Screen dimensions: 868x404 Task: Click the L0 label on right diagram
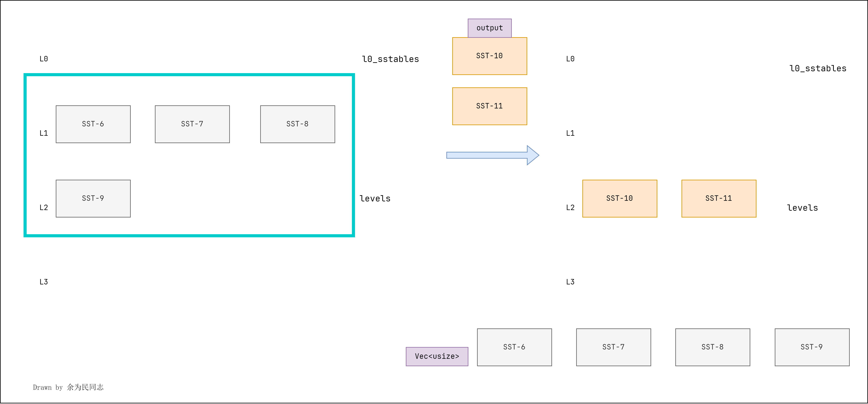coord(570,59)
